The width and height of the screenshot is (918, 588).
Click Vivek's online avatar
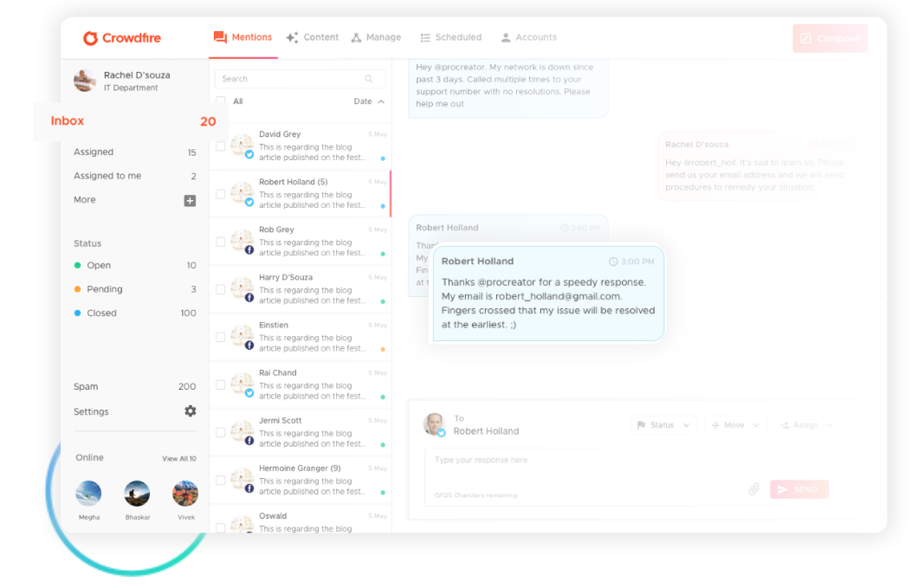click(x=185, y=494)
